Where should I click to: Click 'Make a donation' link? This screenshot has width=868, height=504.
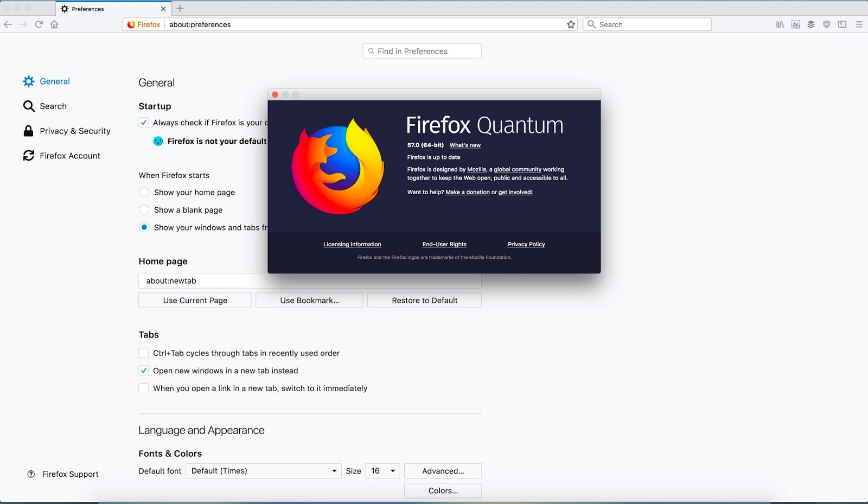coord(468,193)
